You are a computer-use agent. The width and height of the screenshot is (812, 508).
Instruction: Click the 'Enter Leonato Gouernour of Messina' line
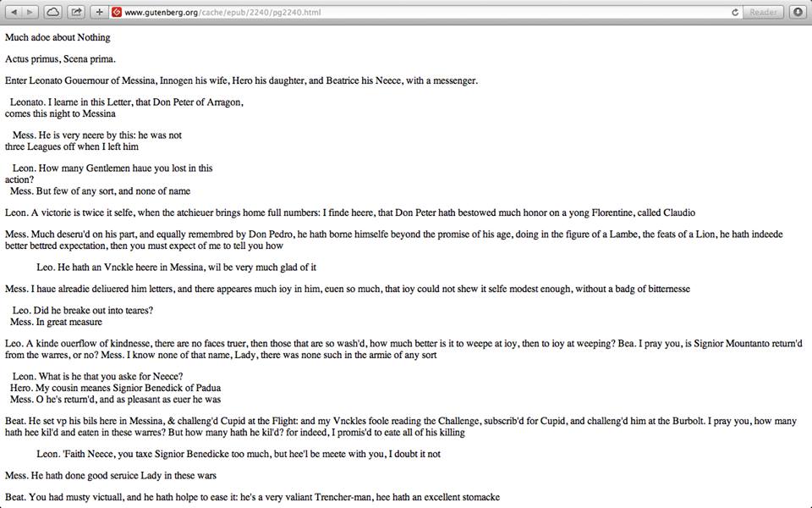pos(241,81)
